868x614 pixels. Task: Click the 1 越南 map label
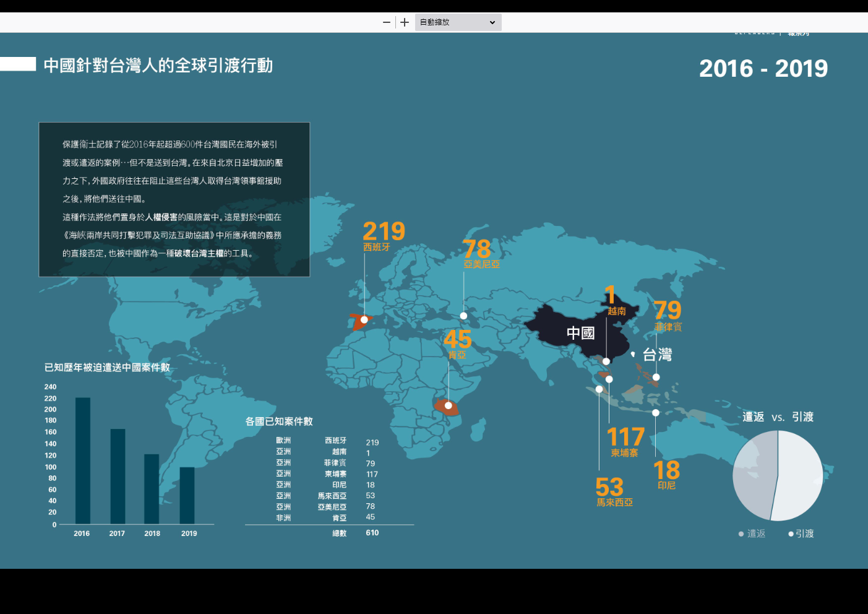[x=615, y=300]
